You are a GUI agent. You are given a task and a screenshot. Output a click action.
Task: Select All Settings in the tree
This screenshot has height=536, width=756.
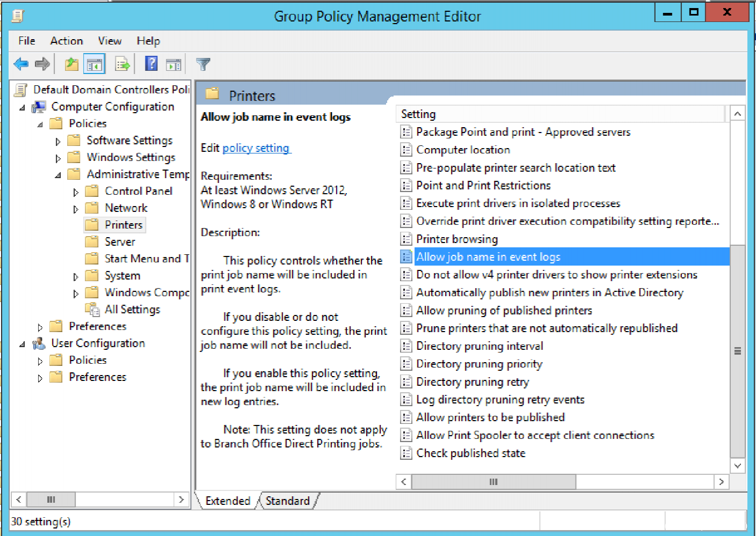point(132,310)
